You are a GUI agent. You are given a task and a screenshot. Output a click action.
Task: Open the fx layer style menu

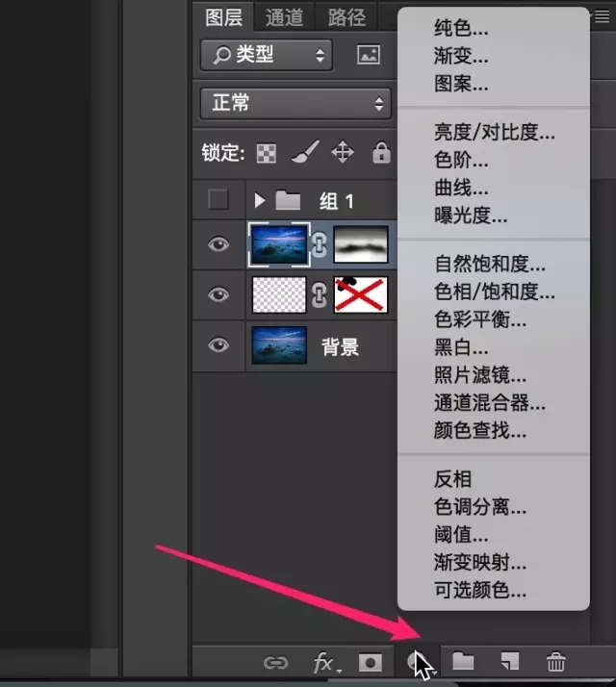pyautogui.click(x=323, y=662)
